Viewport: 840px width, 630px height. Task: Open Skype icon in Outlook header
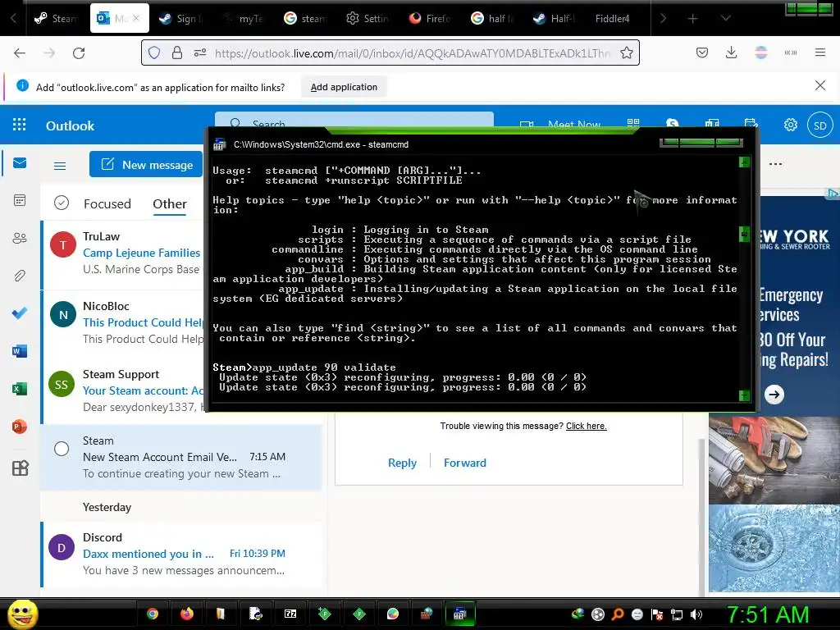point(673,123)
